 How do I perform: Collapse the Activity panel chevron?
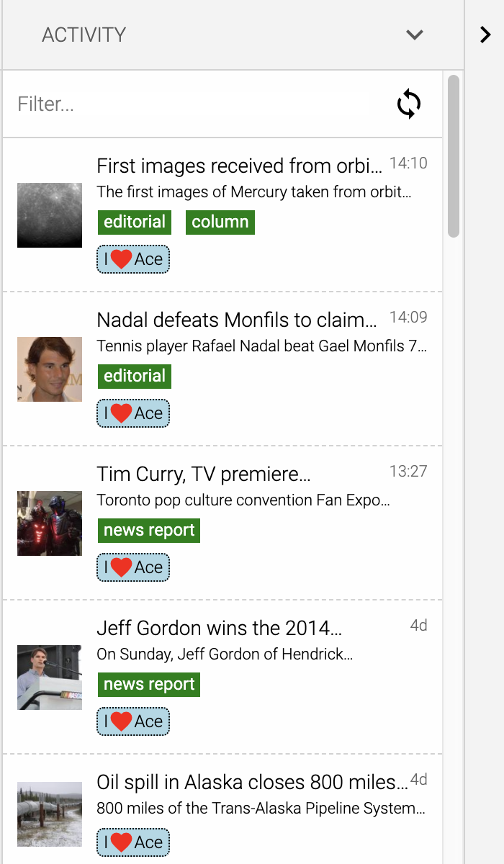pyautogui.click(x=415, y=35)
